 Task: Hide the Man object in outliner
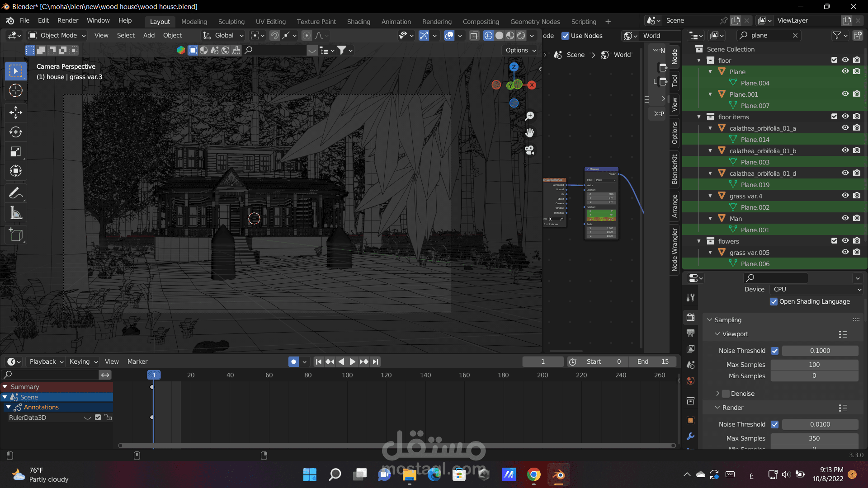click(845, 218)
